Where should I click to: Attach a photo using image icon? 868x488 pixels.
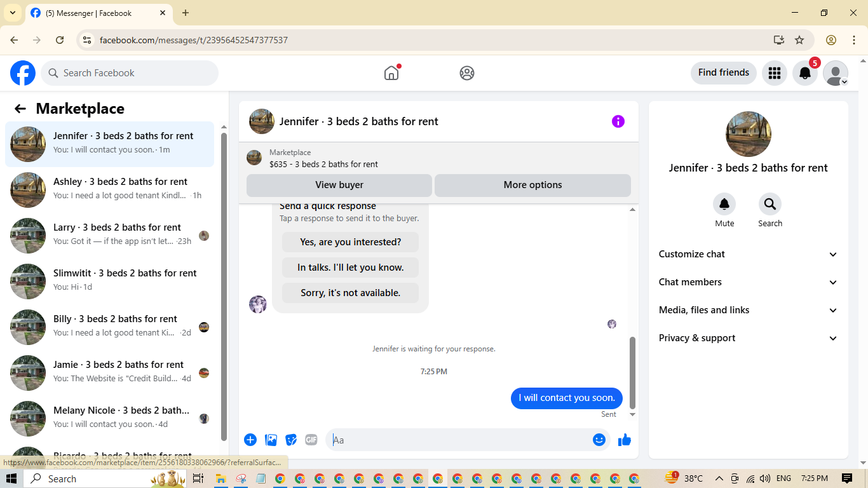click(x=271, y=440)
